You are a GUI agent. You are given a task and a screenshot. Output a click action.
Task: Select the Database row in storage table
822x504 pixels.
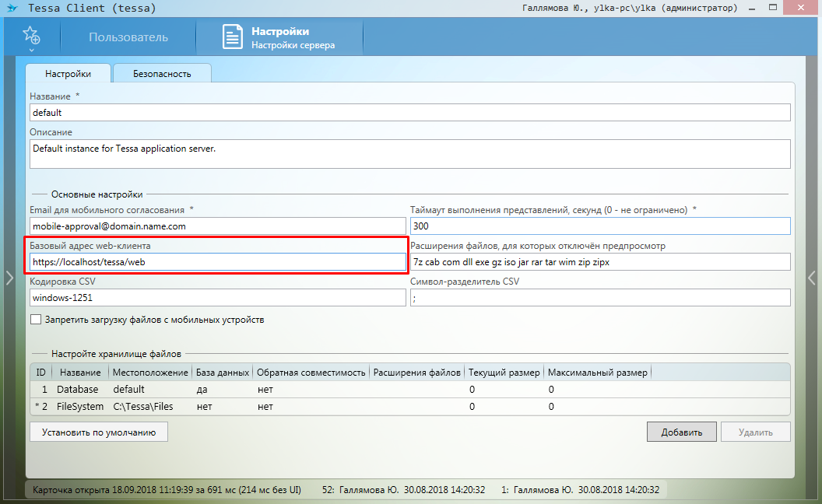point(77,389)
